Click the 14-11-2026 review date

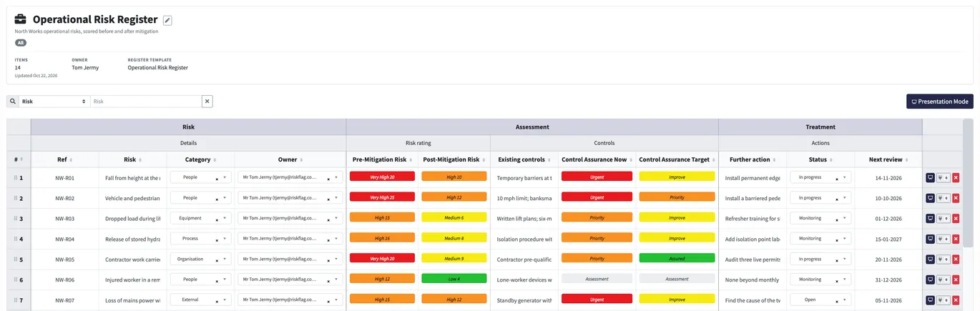tap(888, 177)
